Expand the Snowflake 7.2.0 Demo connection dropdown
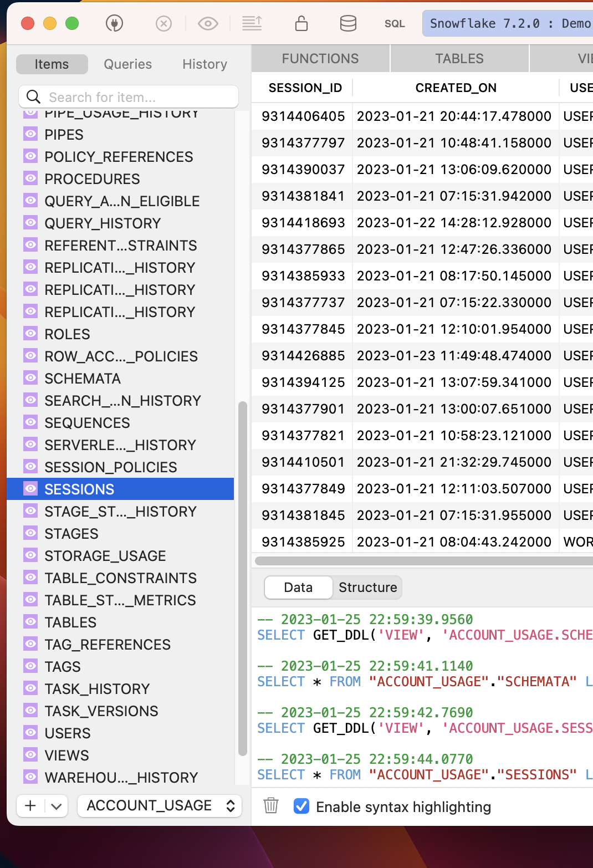The width and height of the screenshot is (593, 868). [507, 23]
